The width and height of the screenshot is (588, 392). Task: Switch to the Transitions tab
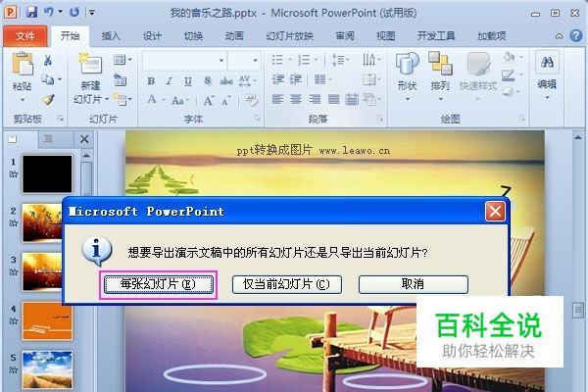[x=193, y=36]
